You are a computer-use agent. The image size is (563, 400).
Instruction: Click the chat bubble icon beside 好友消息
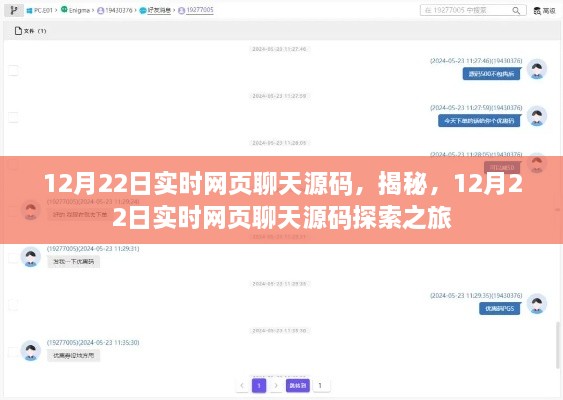point(143,11)
